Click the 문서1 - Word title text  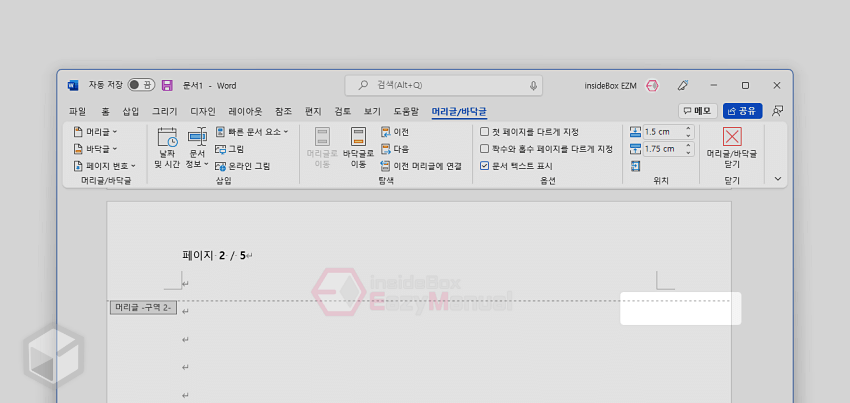pyautogui.click(x=209, y=86)
